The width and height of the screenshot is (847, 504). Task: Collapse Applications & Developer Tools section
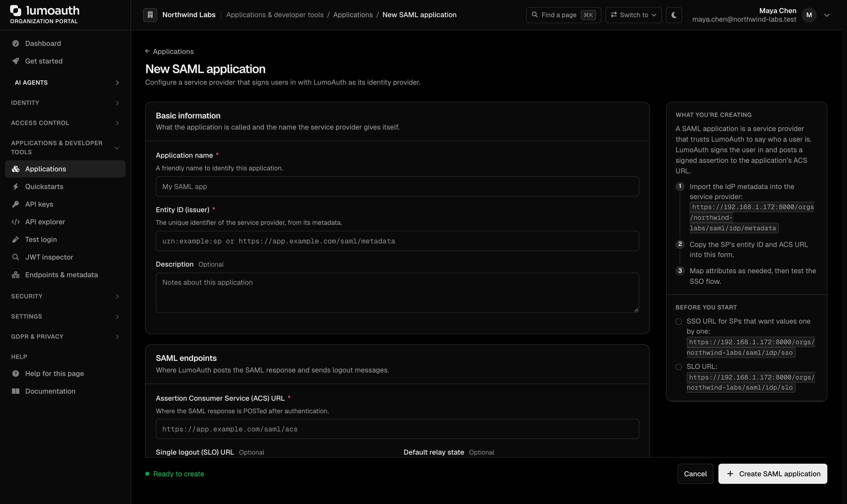[65, 148]
